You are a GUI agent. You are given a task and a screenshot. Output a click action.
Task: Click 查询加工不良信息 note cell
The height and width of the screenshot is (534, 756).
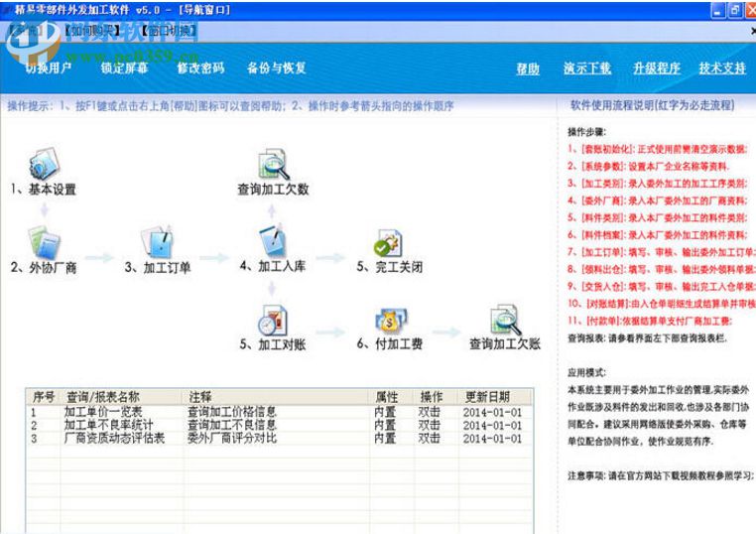232,425
